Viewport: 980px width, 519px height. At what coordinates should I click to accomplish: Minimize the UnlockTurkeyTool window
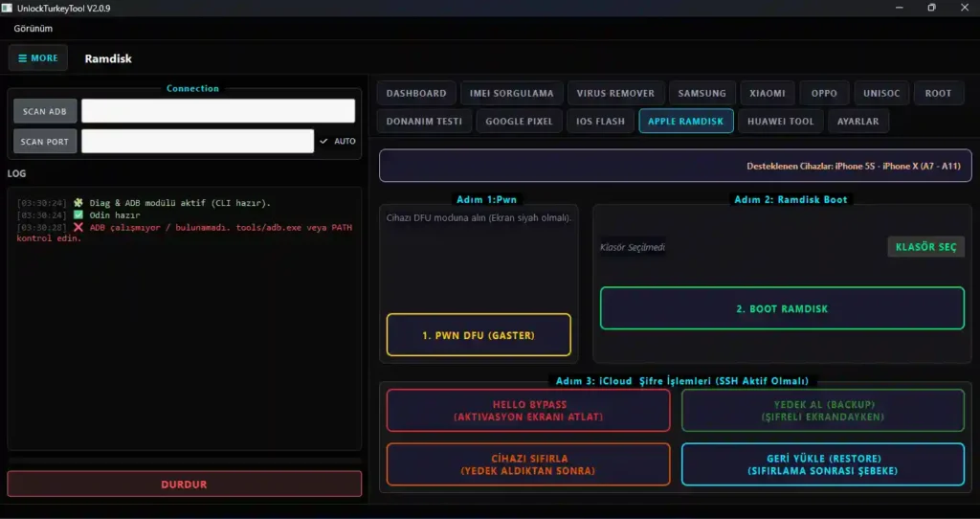coord(900,8)
